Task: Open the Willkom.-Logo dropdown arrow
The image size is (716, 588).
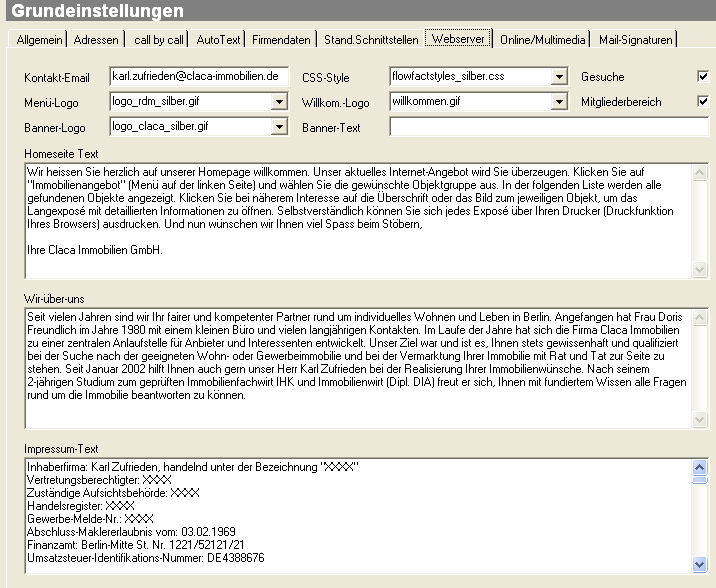Action: coord(559,101)
